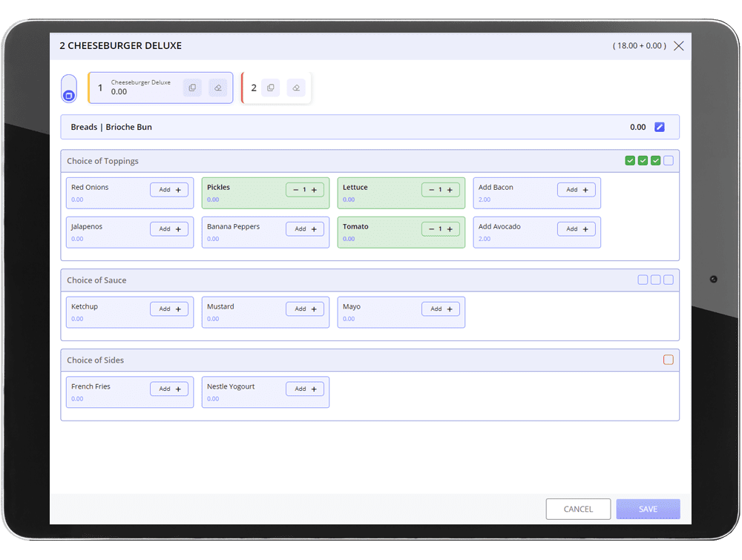Collapse the Choice of Sauce section

(x=297, y=280)
